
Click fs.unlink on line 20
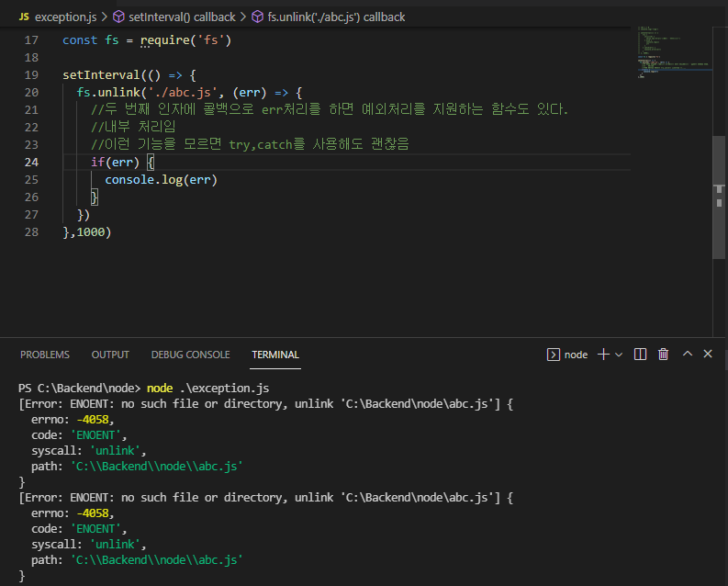click(x=108, y=93)
